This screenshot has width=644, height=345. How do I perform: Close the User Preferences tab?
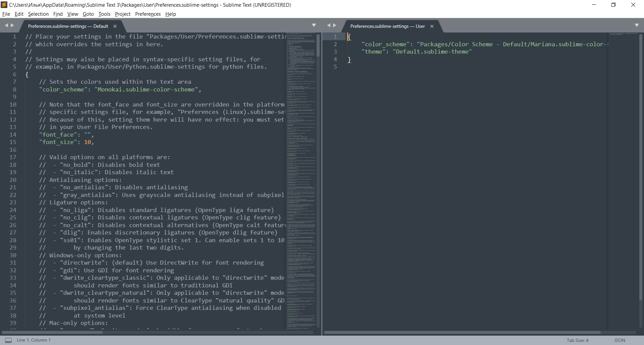(x=432, y=26)
